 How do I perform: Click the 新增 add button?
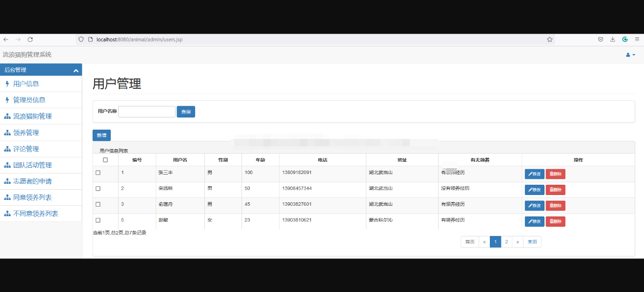[x=101, y=136]
